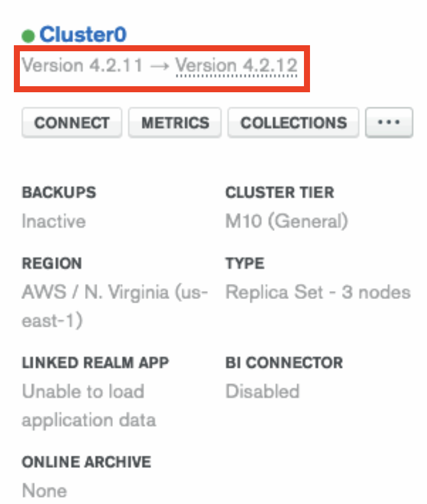Click the ONLINE ARCHIVE heading
427x504 pixels.
[x=86, y=462]
